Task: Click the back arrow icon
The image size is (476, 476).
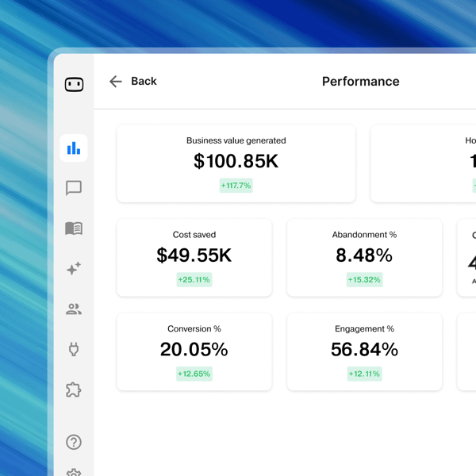Action: tap(116, 82)
